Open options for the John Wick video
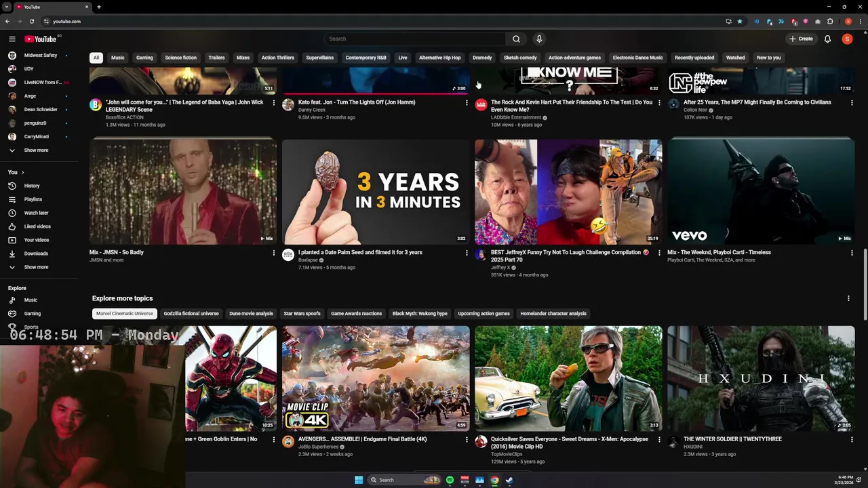 (x=274, y=103)
